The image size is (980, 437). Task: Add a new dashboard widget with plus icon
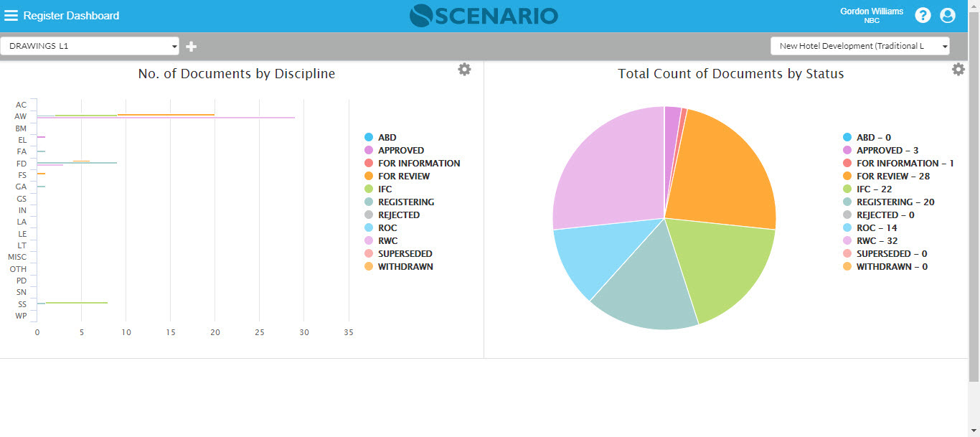tap(191, 45)
